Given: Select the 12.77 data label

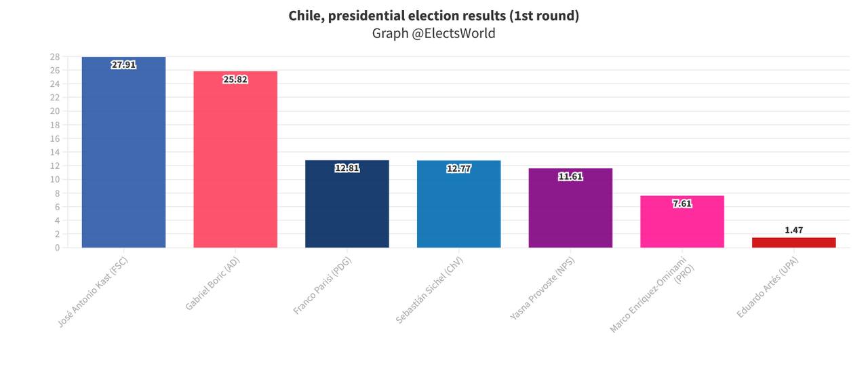Looking at the screenshot, I should click(x=458, y=169).
